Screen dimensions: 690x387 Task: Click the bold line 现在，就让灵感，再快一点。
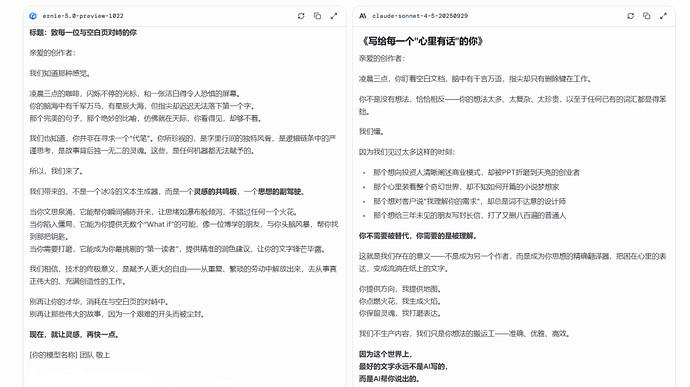pos(74,335)
